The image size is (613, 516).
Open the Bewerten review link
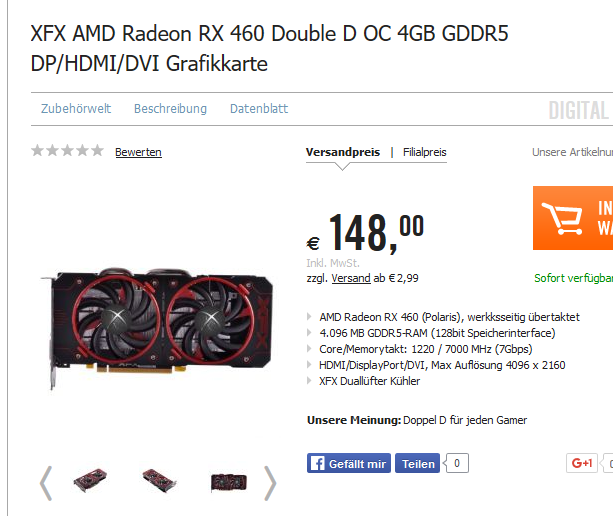(138, 152)
